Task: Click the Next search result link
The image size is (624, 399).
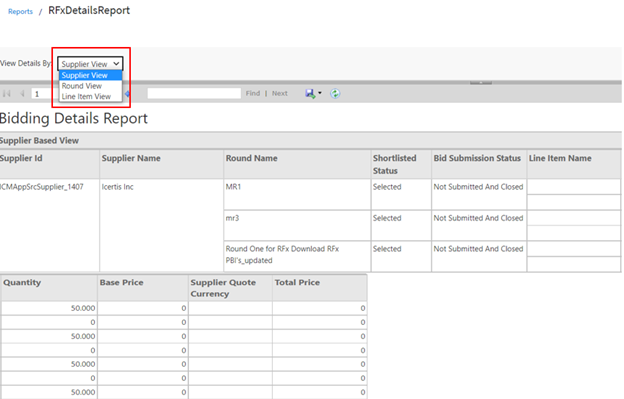Action: [280, 93]
